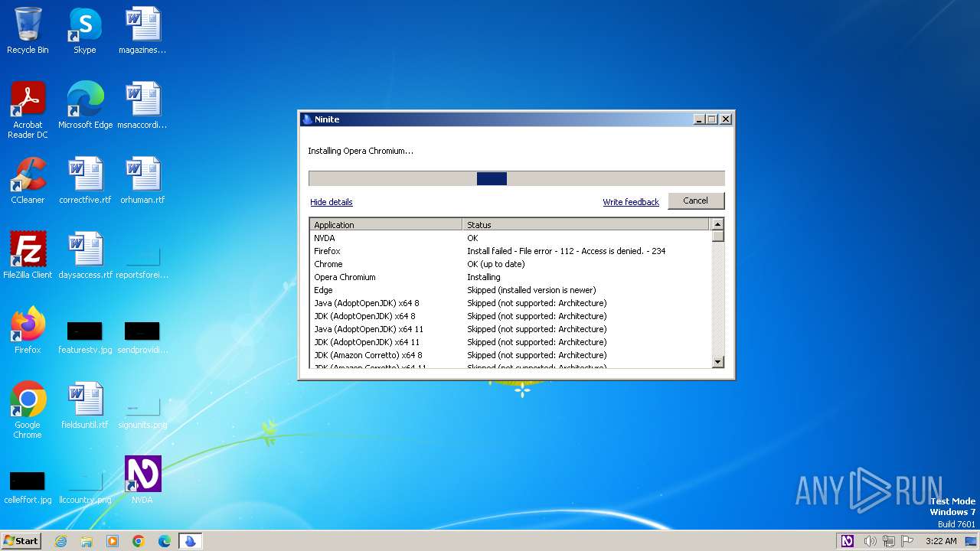This screenshot has width=980, height=551.
Task: Select Java (AdoptOpenJDK) x64 8 row
Action: point(511,303)
